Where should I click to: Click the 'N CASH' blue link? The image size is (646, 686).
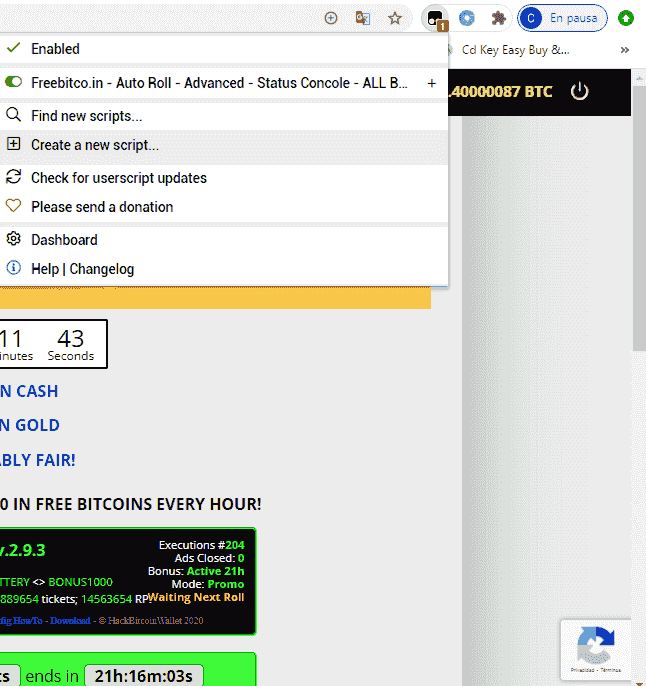[29, 392]
